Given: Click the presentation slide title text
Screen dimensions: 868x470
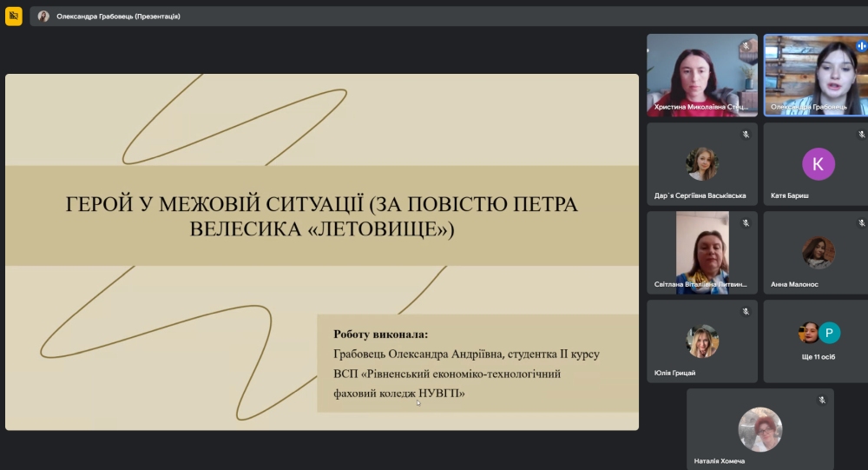Looking at the screenshot, I should coord(322,216).
